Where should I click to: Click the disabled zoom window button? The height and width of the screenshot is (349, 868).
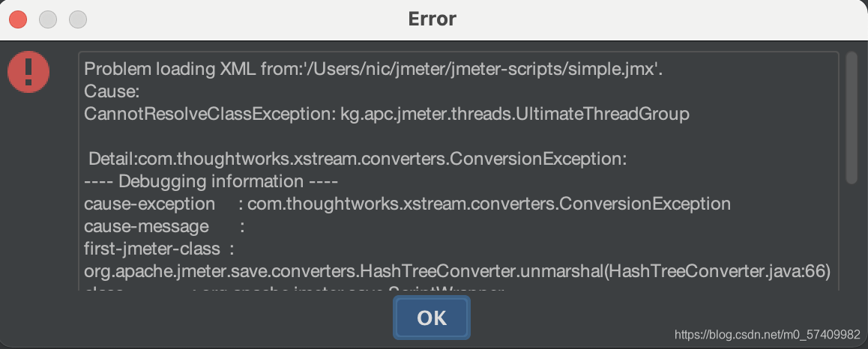(78, 19)
